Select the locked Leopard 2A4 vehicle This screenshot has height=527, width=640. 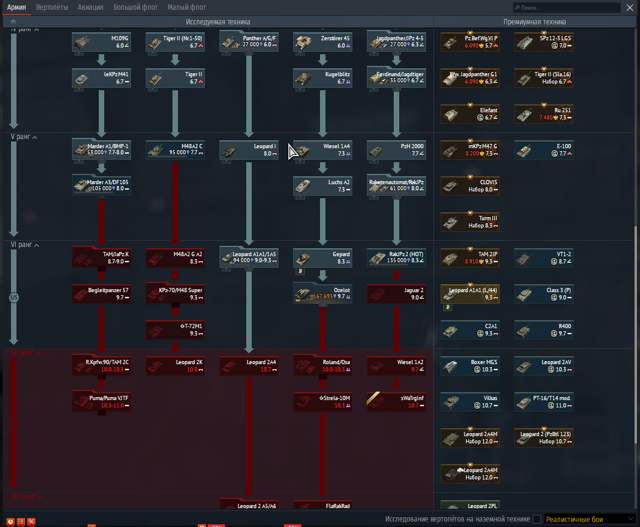(249, 366)
